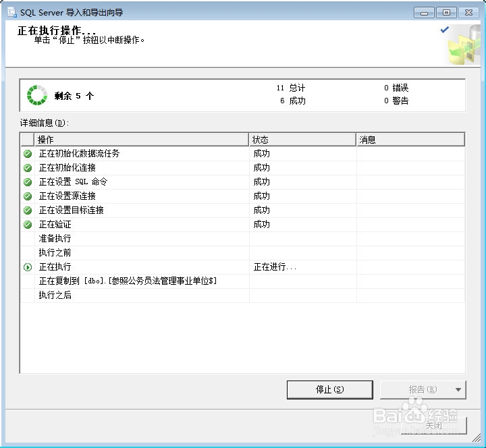
Task: Click the green spinning progress icon
Action: (37, 95)
